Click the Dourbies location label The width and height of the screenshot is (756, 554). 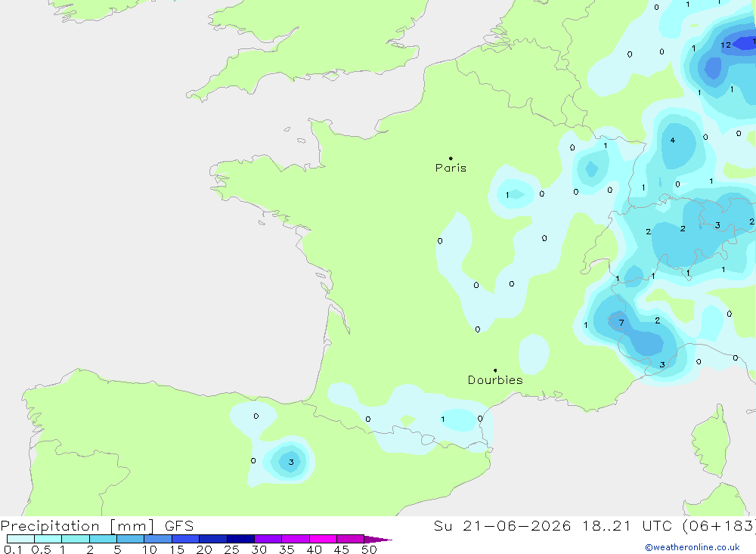pyautogui.click(x=495, y=380)
